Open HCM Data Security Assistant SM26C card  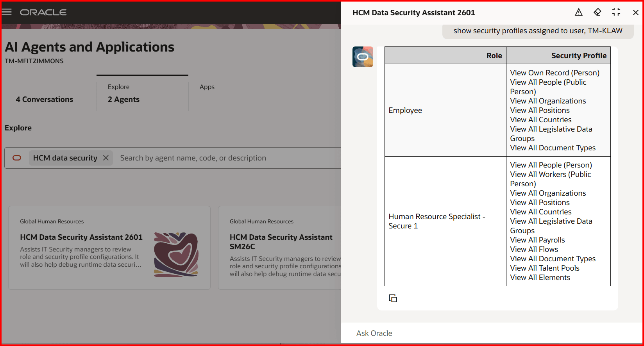coord(280,248)
